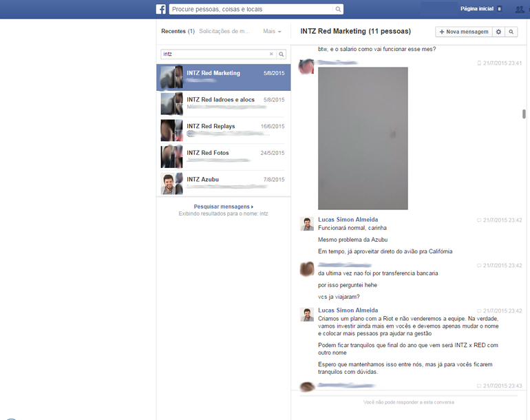The height and width of the screenshot is (420, 530).
Task: Click the conversation scrollbar thumb
Action: pyautogui.click(x=524, y=114)
